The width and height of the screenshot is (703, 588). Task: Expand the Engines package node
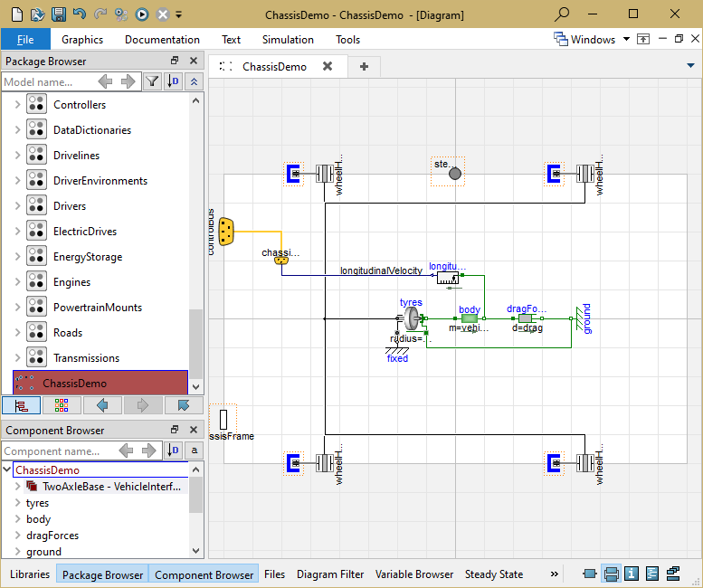17,282
